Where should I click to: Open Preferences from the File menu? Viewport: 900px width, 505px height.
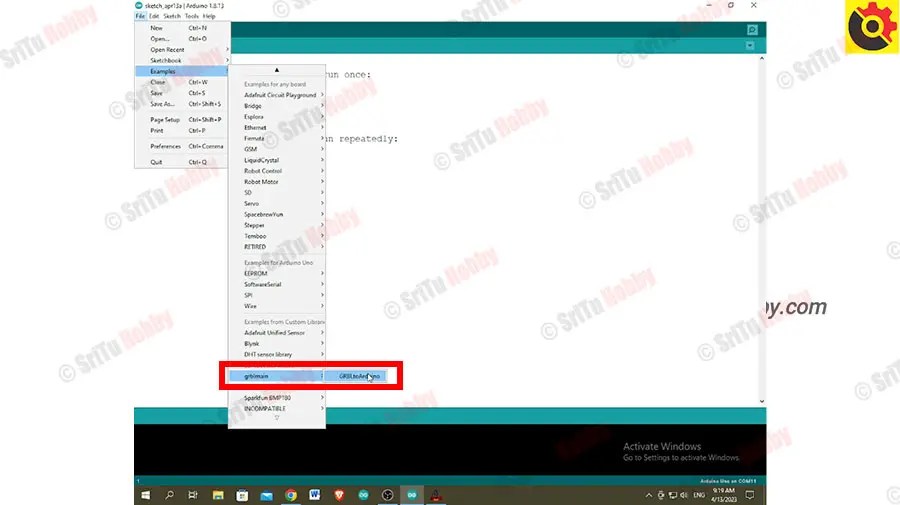click(x=182, y=146)
